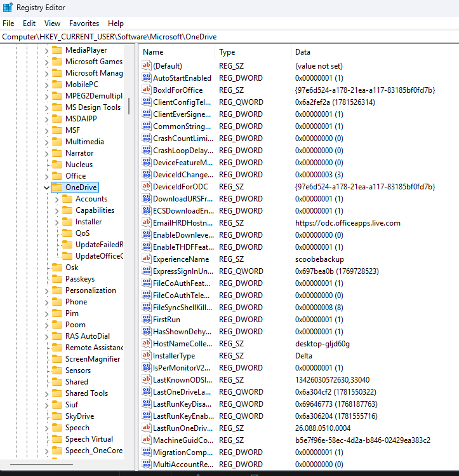The height and width of the screenshot is (476, 459).
Task: Select the LastRunOneDriv... value name
Action: tap(182, 428)
